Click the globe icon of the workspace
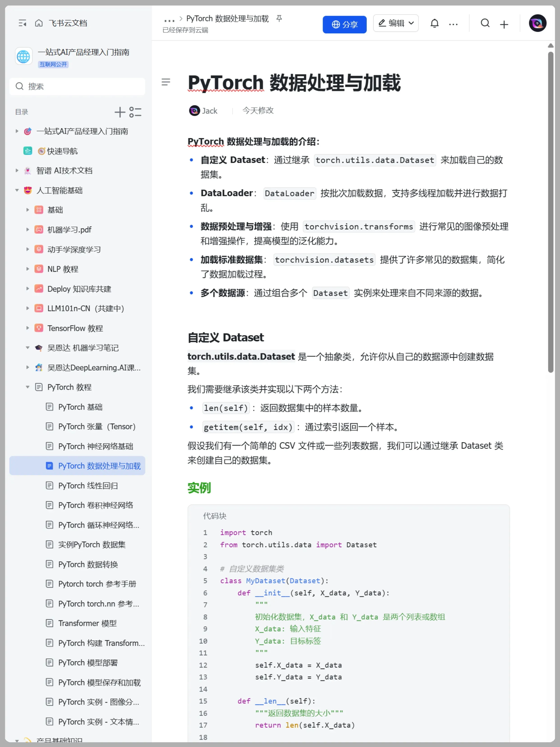560x747 pixels. tap(23, 56)
